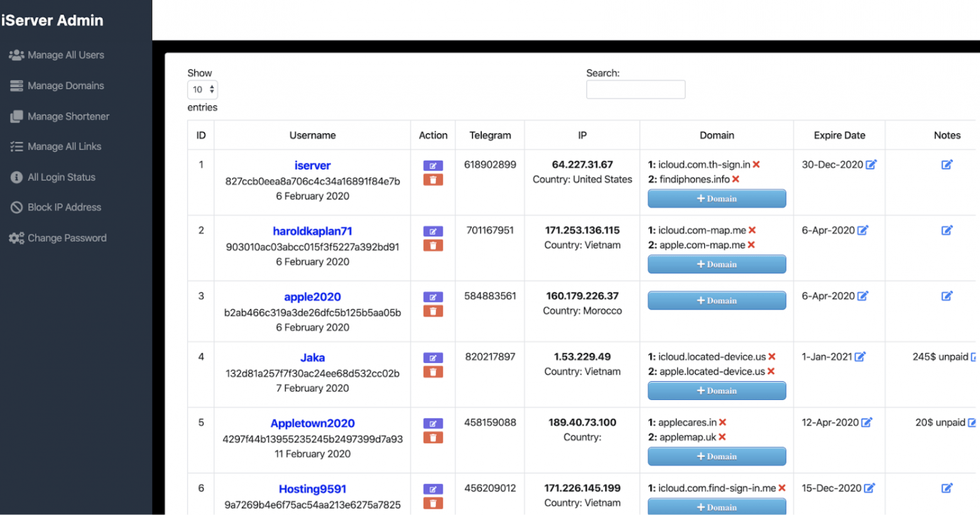
Task: Click edit action icon for apple2020
Action: (433, 297)
